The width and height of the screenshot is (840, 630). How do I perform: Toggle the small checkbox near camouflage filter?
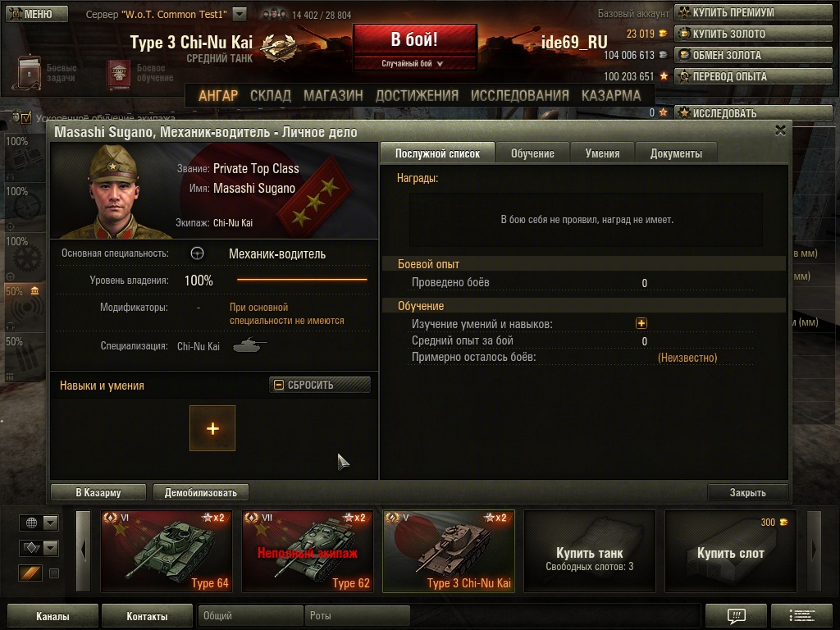click(54, 573)
